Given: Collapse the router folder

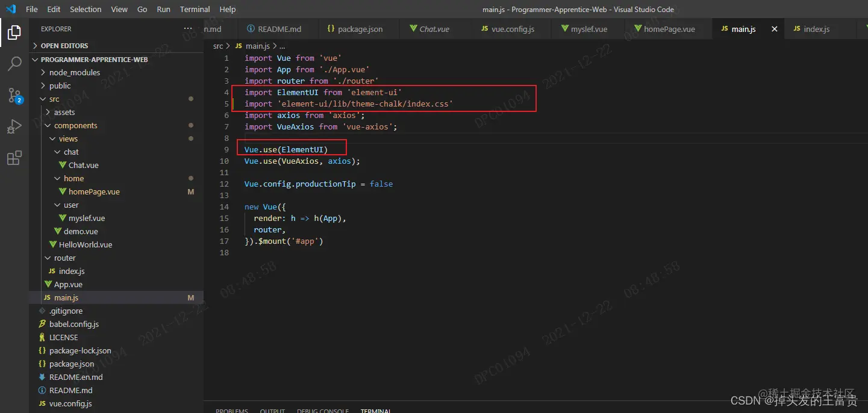Looking at the screenshot, I should pos(48,258).
